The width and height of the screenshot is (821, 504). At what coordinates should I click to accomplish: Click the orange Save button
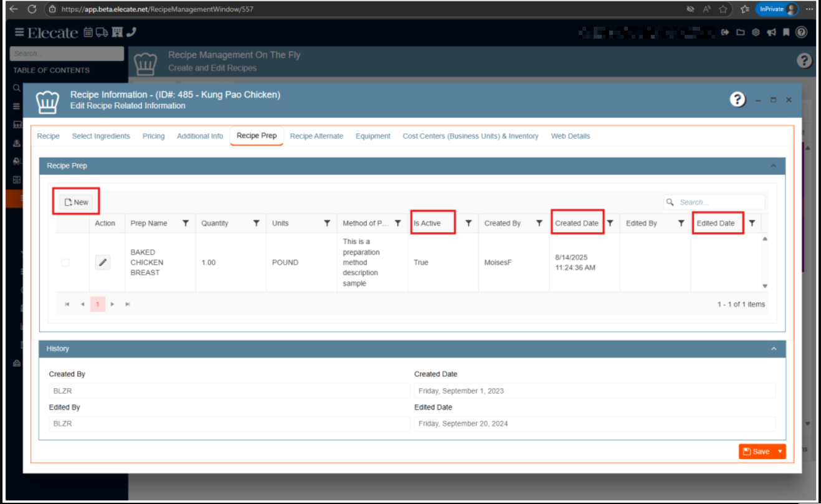756,452
